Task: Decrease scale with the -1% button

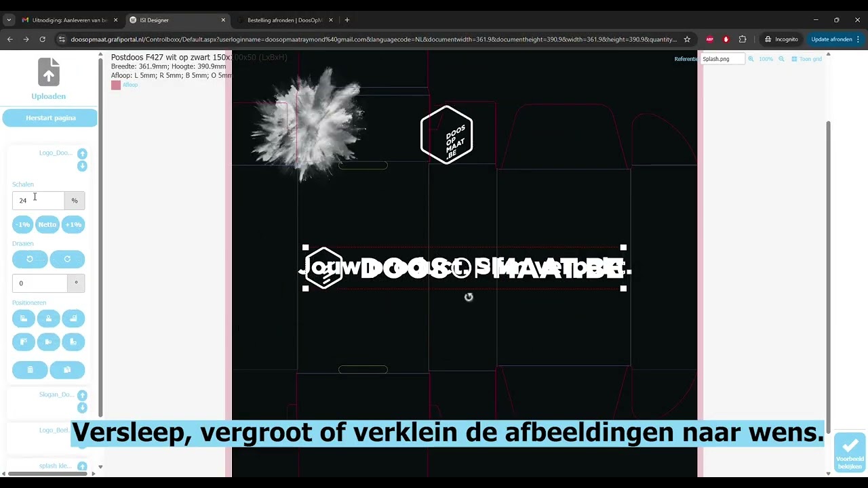Action: pos(23,224)
